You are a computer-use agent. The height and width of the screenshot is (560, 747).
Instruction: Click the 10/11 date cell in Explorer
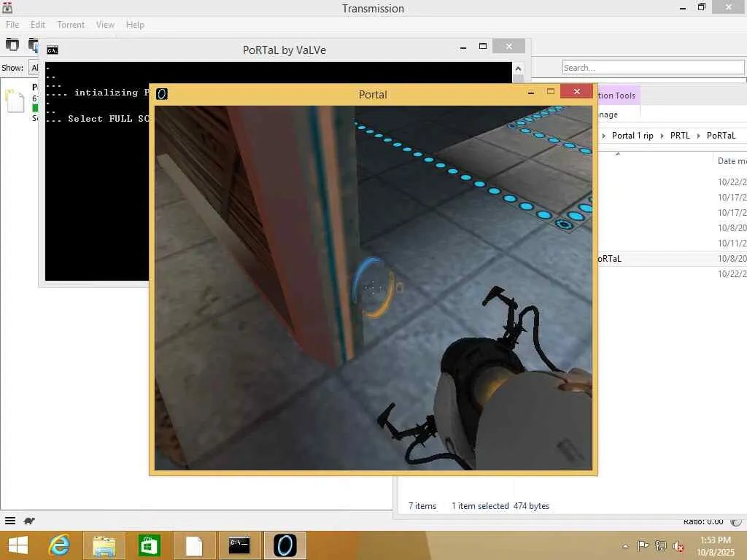click(732, 243)
